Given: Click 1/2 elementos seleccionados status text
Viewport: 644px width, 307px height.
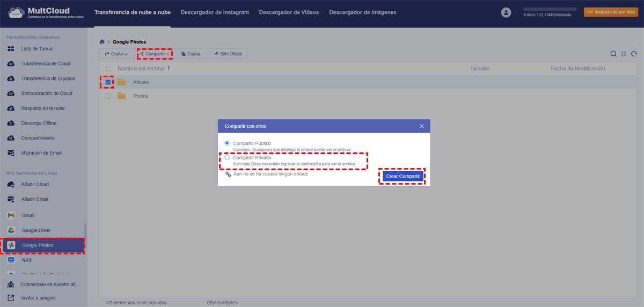Looking at the screenshot, I should tap(136, 303).
